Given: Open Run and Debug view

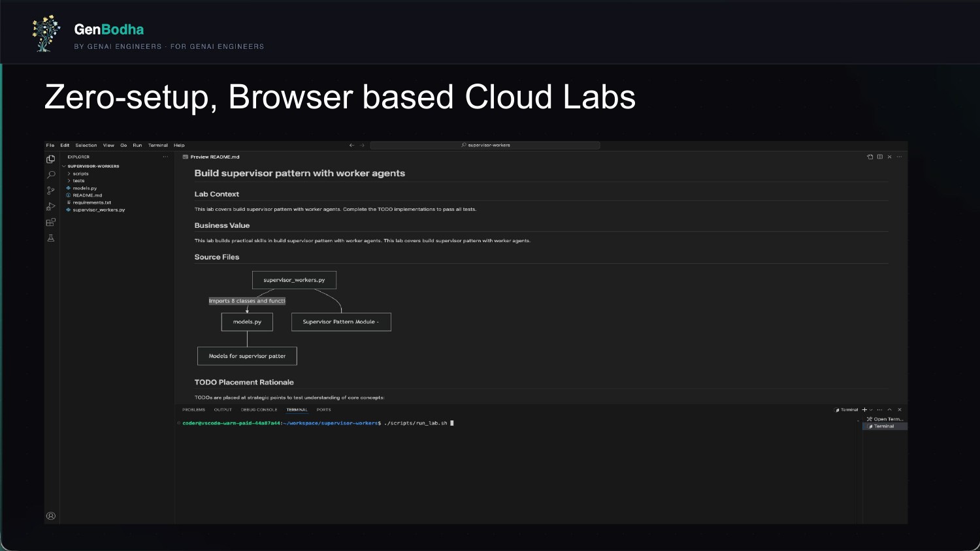Looking at the screenshot, I should coord(51,206).
